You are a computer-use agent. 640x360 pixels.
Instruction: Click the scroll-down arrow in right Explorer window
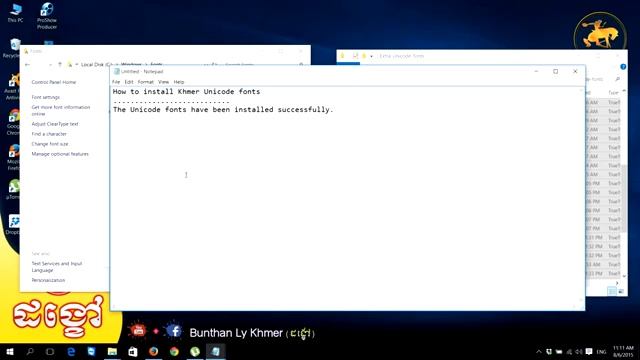point(624,276)
